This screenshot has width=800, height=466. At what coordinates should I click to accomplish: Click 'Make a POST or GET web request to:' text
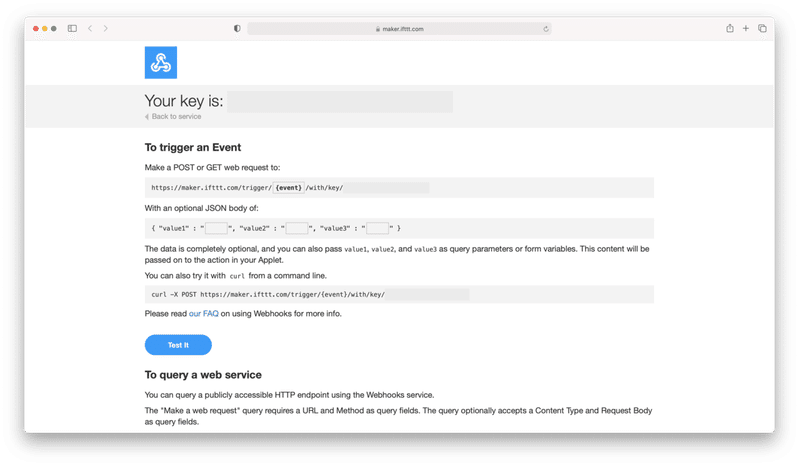pyautogui.click(x=212, y=167)
